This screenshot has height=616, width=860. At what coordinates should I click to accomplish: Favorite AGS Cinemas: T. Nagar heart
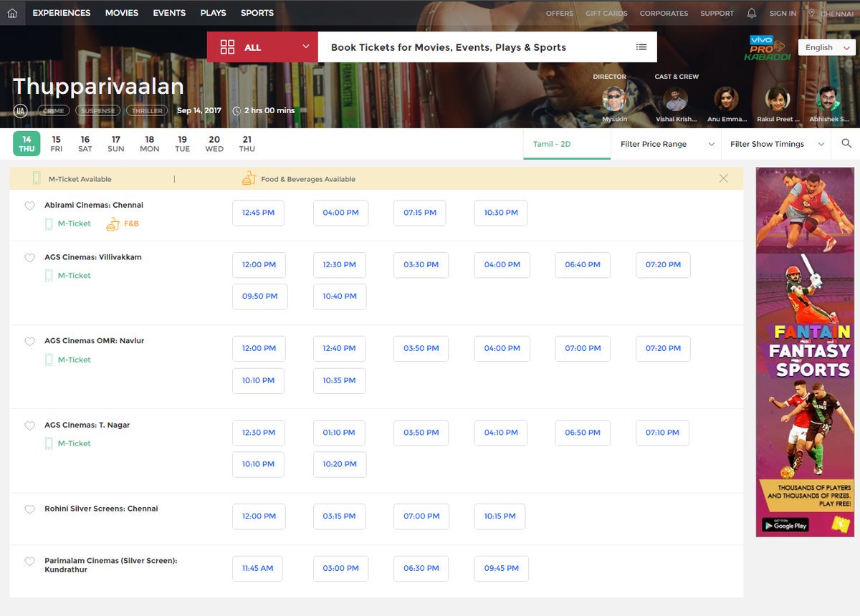pyautogui.click(x=29, y=425)
